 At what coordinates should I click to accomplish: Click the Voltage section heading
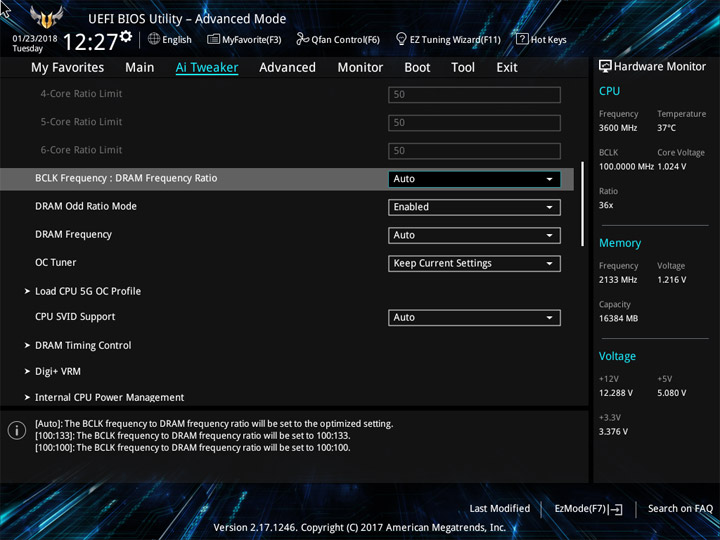coord(617,356)
